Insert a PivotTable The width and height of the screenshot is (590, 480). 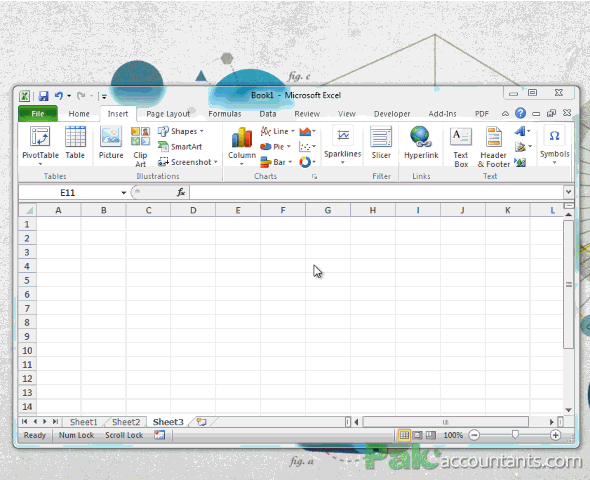40,145
